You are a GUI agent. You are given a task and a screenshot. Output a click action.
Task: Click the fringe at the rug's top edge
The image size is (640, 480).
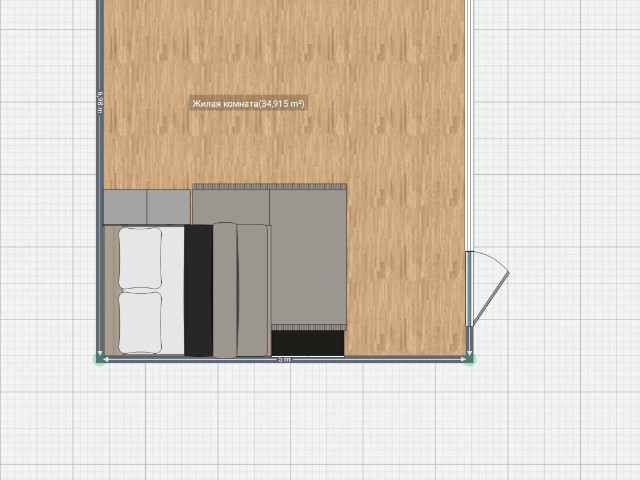[x=270, y=186]
